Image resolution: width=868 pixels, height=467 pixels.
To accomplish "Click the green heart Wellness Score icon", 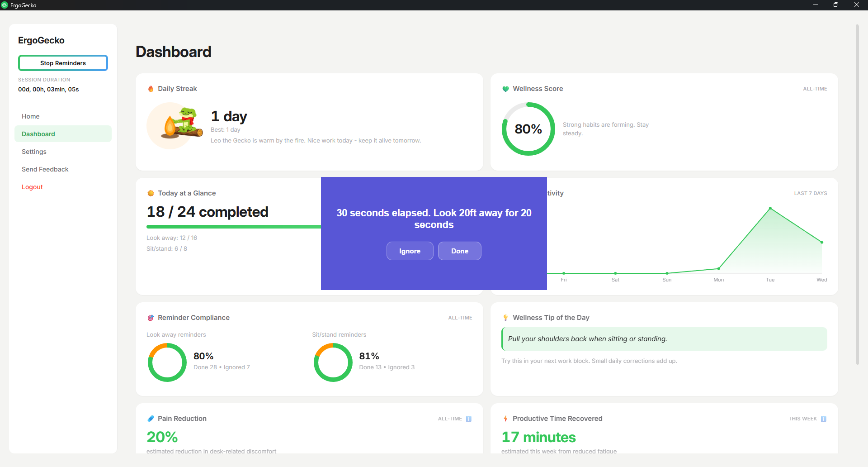I will (505, 89).
